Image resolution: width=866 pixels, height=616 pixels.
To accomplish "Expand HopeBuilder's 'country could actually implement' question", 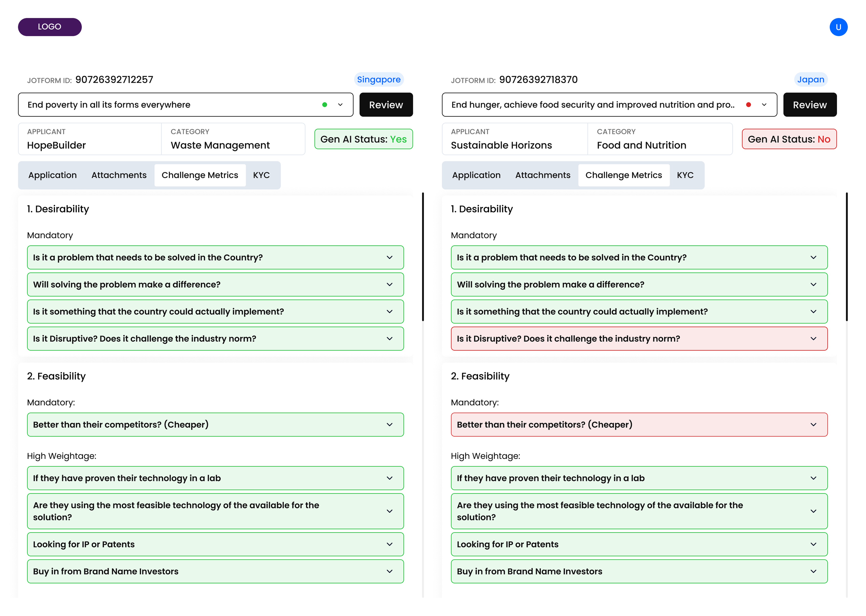I will click(215, 312).
